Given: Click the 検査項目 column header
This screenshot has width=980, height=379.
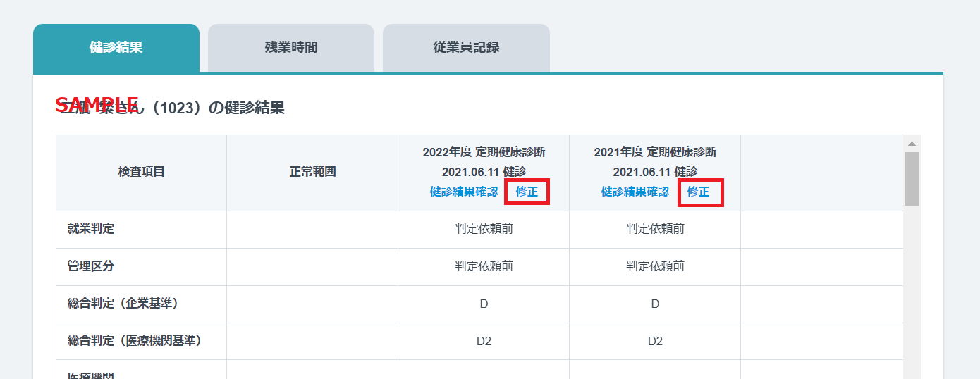Looking at the screenshot, I should tap(142, 172).
